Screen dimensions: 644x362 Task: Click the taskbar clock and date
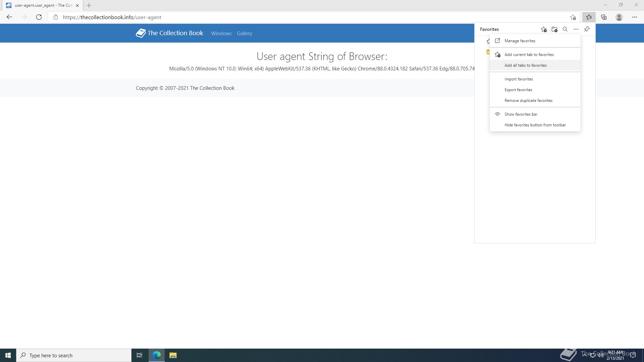[x=615, y=355]
